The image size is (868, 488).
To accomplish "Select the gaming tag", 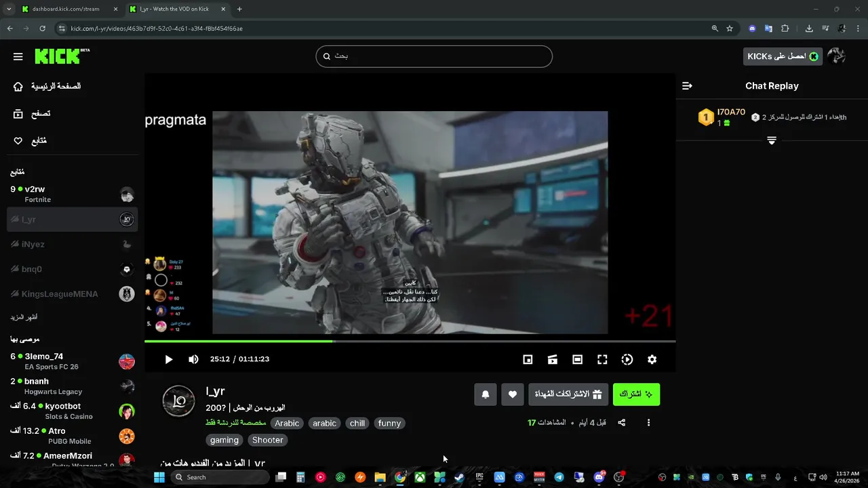I will (224, 440).
